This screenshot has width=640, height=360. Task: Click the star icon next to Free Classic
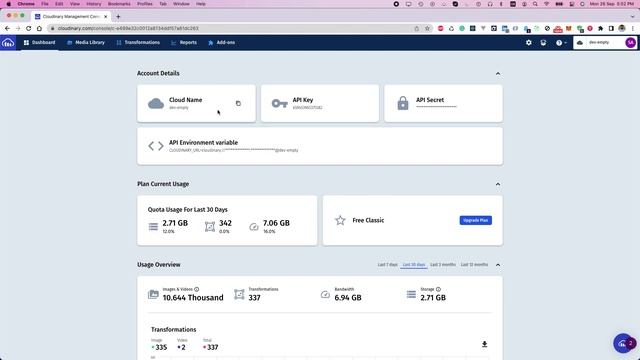point(340,220)
